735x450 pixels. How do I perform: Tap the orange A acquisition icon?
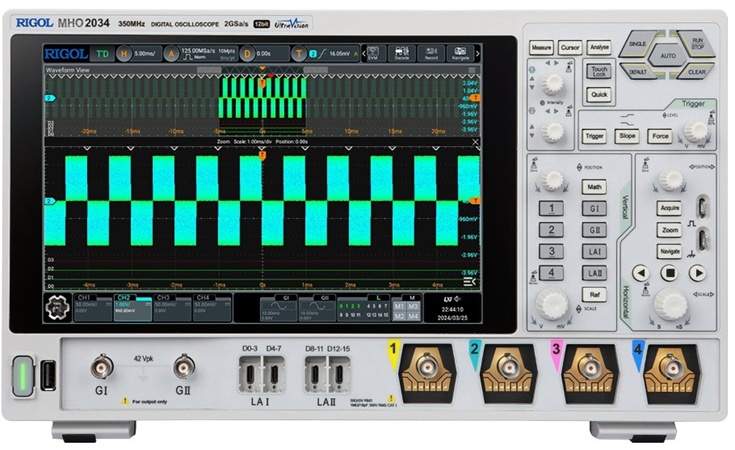pos(171,53)
